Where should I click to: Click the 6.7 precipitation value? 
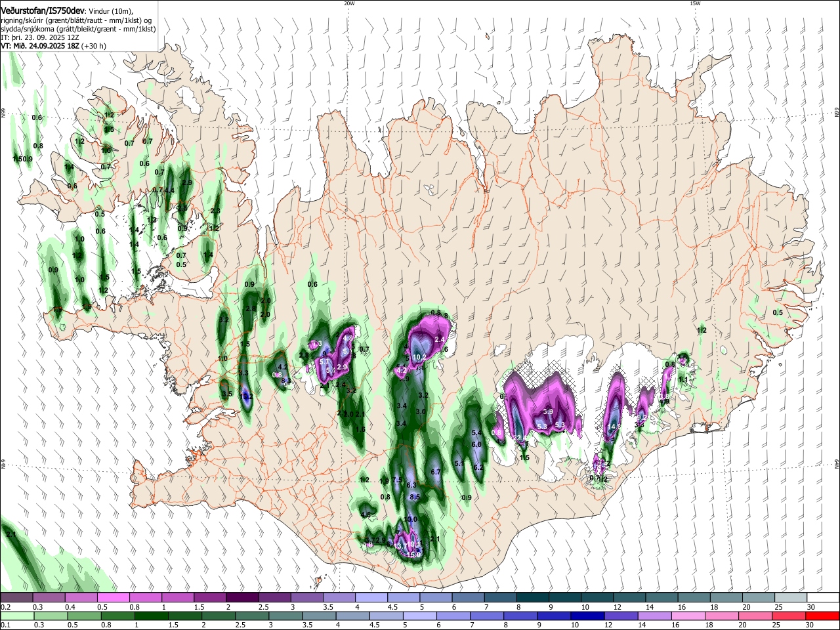click(x=435, y=472)
